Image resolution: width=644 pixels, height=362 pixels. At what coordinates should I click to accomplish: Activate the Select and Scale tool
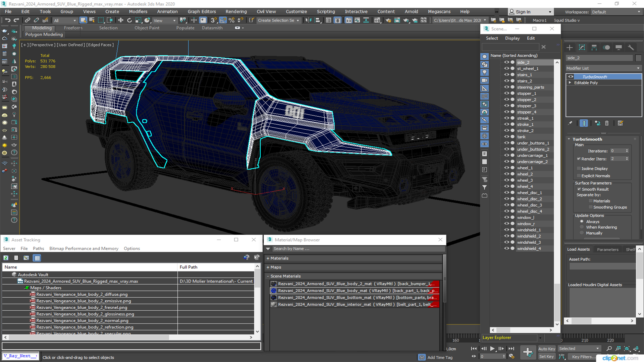pyautogui.click(x=138, y=20)
